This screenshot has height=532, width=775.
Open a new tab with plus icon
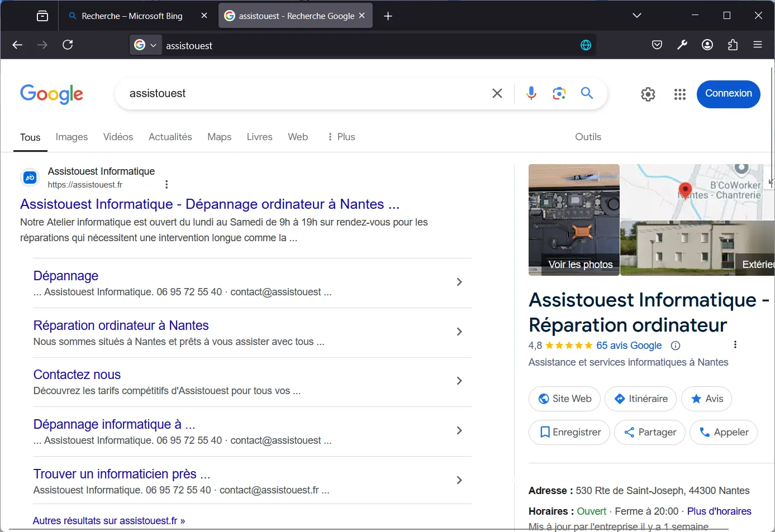[388, 16]
